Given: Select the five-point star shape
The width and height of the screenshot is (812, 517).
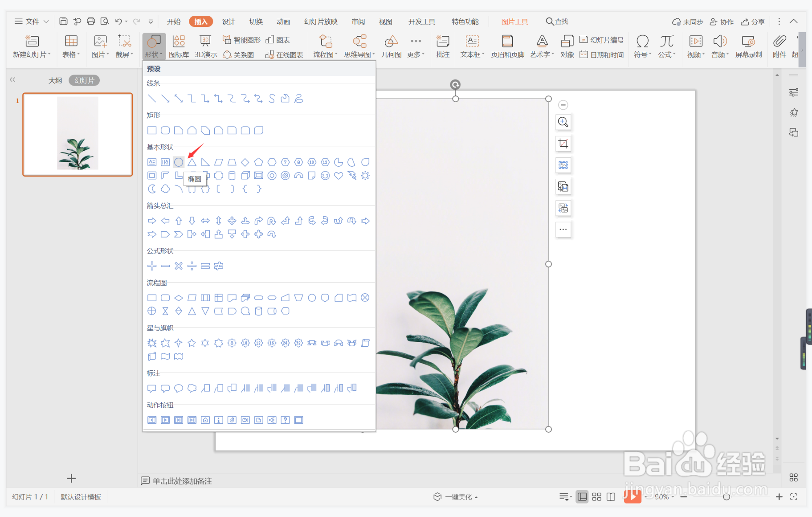Looking at the screenshot, I should click(x=192, y=343).
